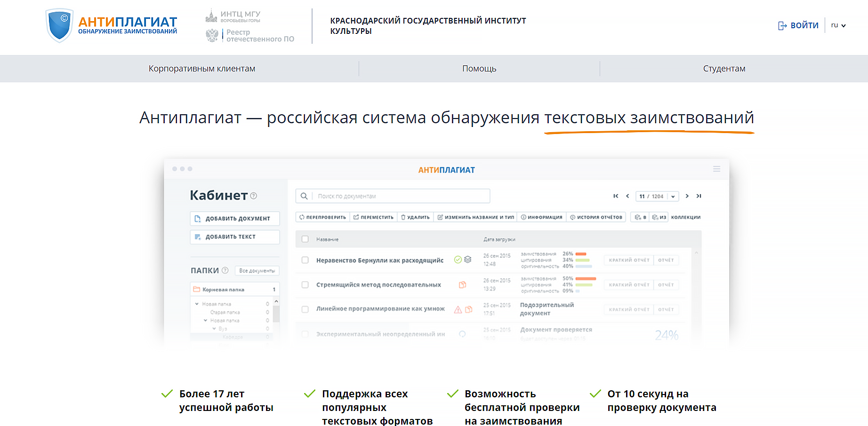Click the ИСТОРИЯ ОТЧЁТОВ toolbar button
Viewport: 868px width, 426px height.
pyautogui.click(x=596, y=217)
